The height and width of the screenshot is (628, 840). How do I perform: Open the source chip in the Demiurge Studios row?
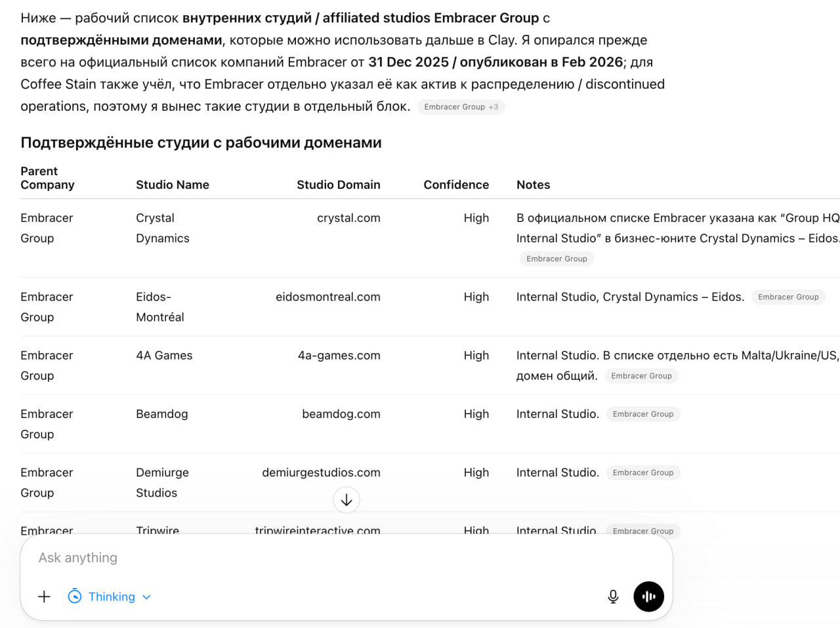click(x=642, y=472)
